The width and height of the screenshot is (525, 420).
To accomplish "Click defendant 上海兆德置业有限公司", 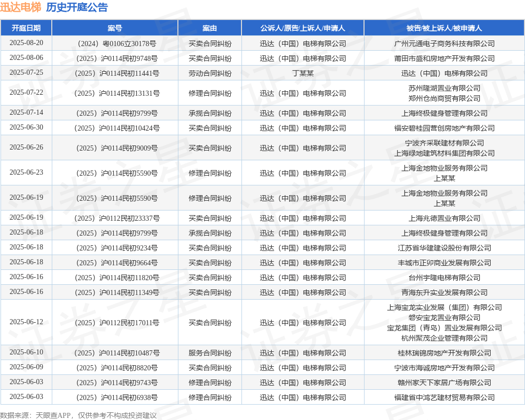I will [445, 218].
